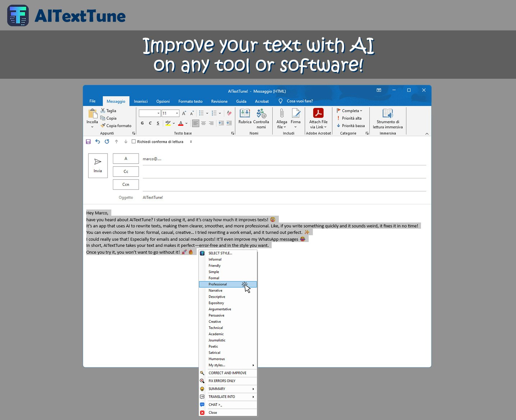Open the File tab

click(x=92, y=101)
